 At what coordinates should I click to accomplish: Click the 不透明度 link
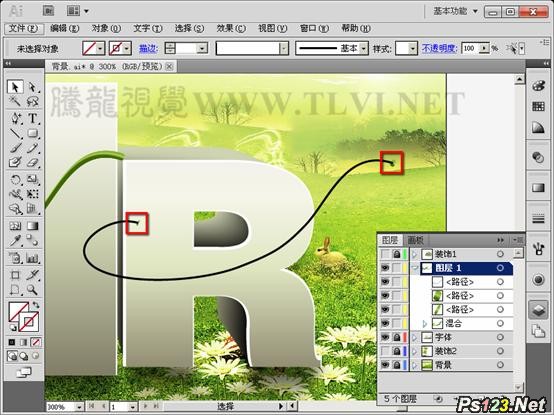coord(439,48)
